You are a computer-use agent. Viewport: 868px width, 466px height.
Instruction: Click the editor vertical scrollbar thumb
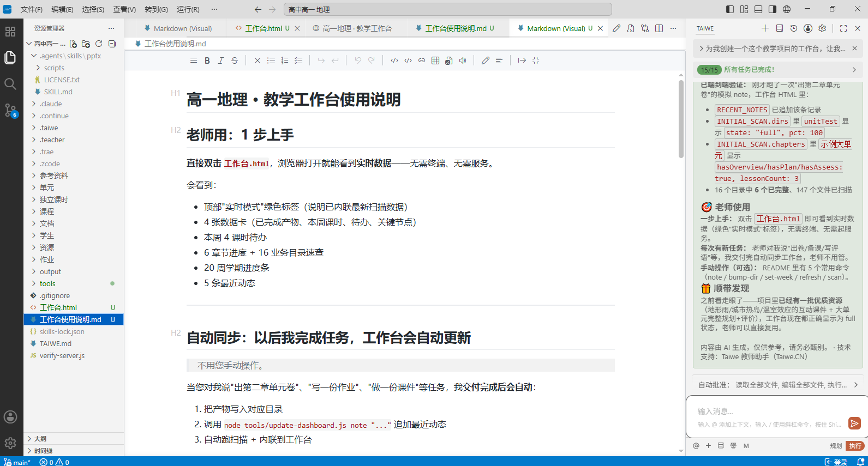681,119
